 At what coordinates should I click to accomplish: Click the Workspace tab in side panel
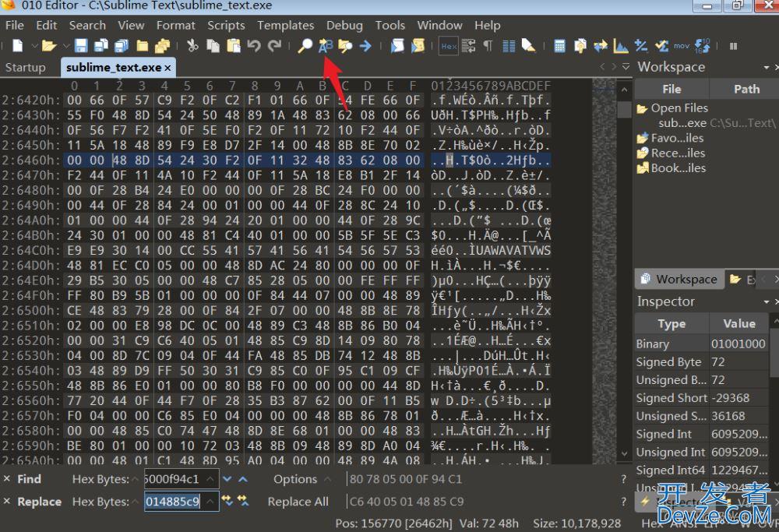tap(679, 279)
